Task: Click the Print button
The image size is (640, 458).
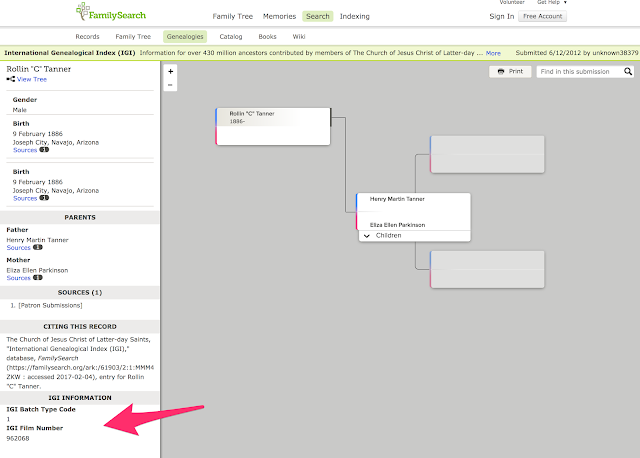Action: coord(510,71)
